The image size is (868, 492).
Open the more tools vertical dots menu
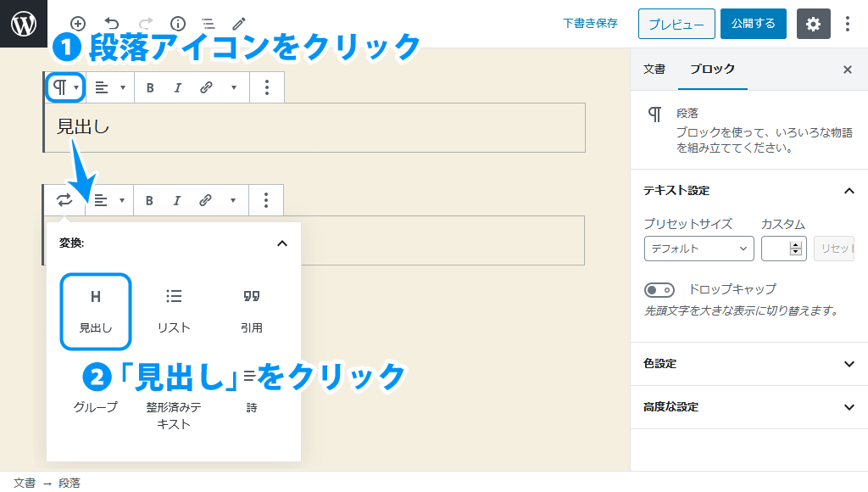(848, 24)
